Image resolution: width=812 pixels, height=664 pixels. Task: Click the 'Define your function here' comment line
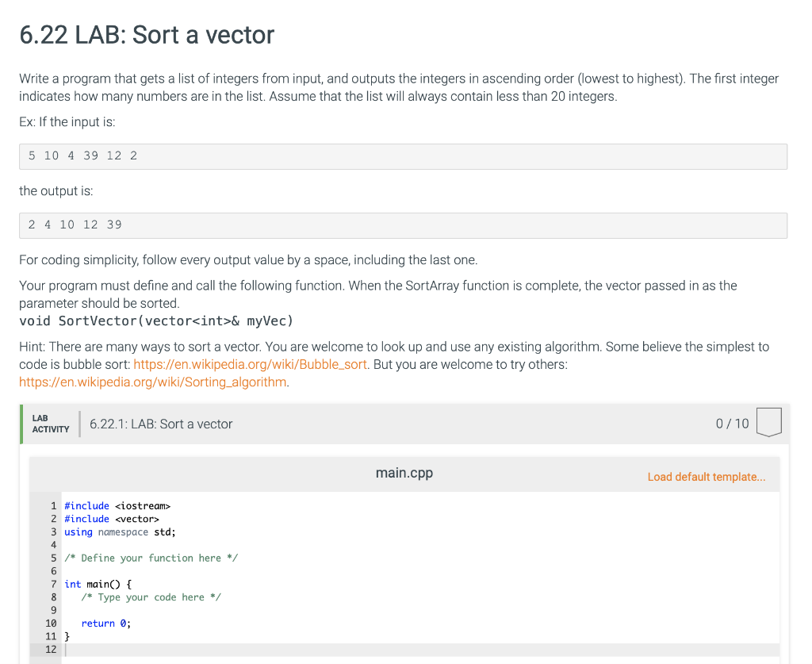click(x=151, y=558)
